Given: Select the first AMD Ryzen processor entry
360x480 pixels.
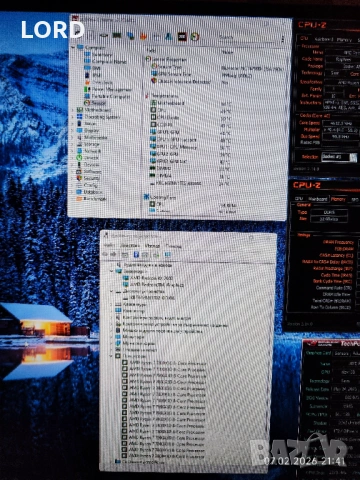Looking at the screenshot, I should [164, 362].
